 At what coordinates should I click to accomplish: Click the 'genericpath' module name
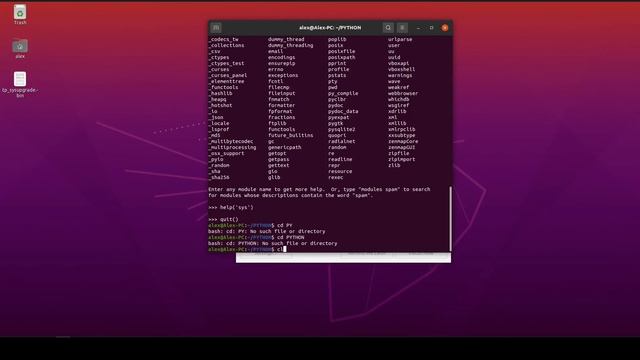[284, 147]
